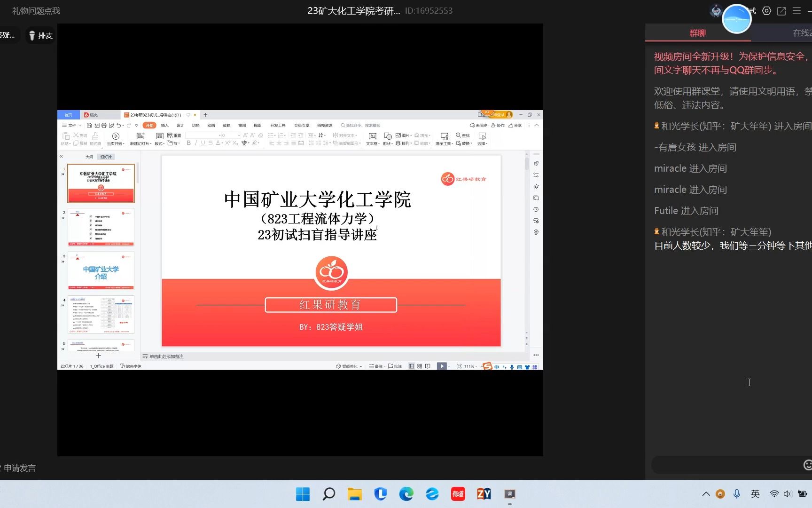
Task: Click the select cursor icon labeled 选择
Action: point(483,136)
